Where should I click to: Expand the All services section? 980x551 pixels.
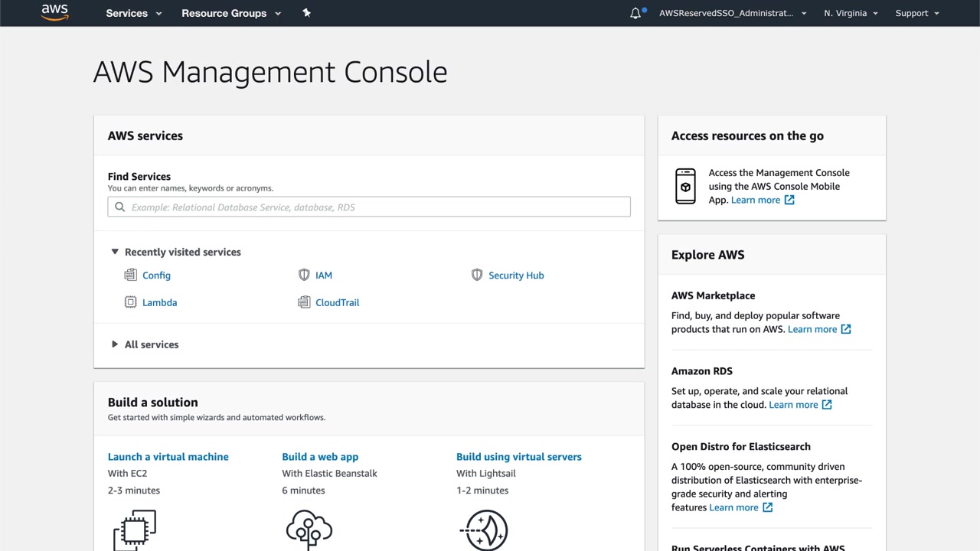point(115,344)
